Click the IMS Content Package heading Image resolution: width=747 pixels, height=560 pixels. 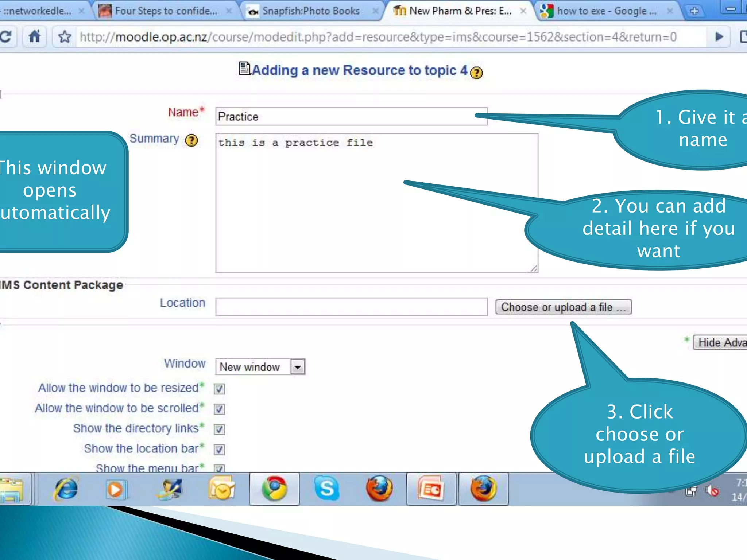(x=62, y=285)
